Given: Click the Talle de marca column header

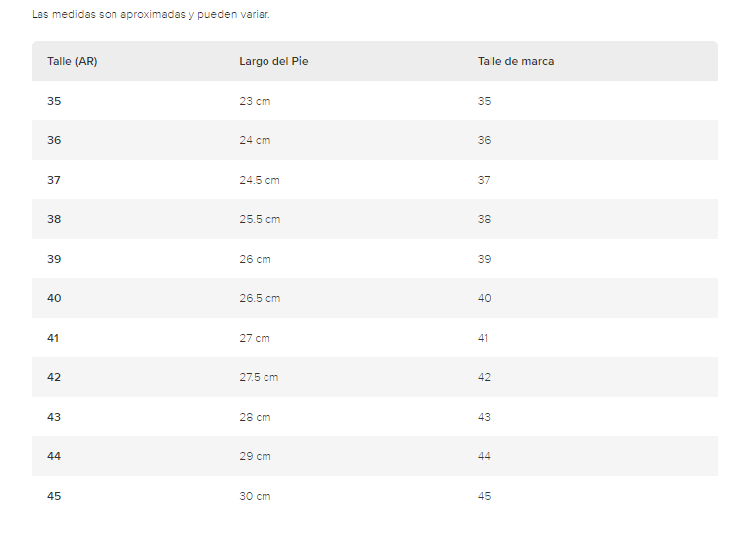Looking at the screenshot, I should point(515,62).
